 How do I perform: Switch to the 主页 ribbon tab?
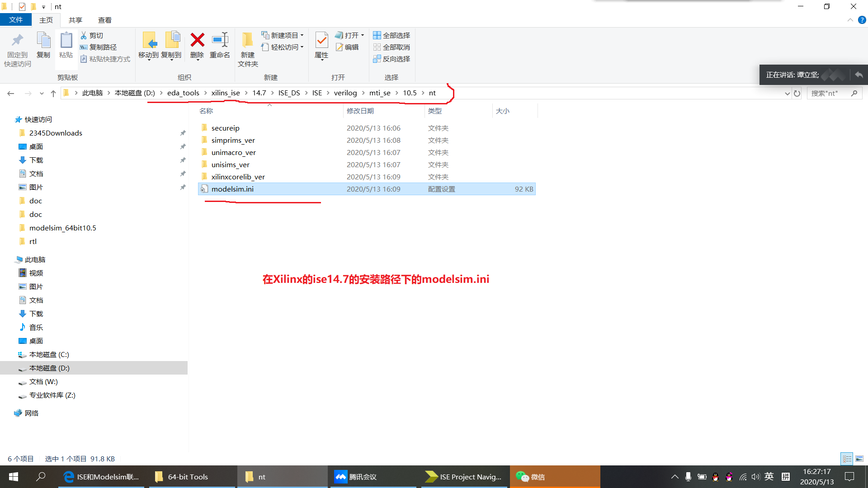click(x=46, y=20)
